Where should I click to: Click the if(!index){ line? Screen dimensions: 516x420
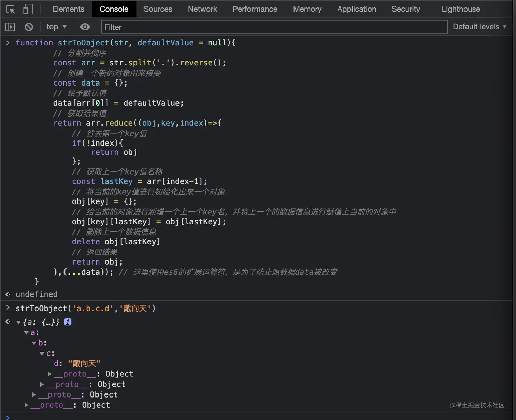click(98, 143)
